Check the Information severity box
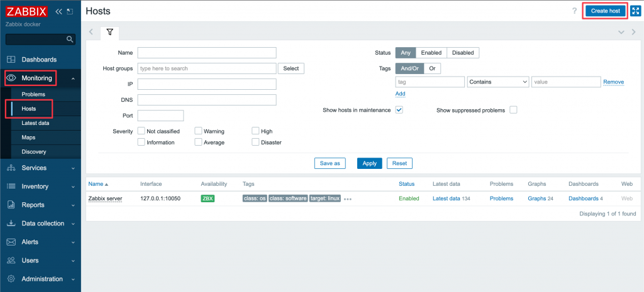Screen dimensions: 644x292 pyautogui.click(x=142, y=143)
